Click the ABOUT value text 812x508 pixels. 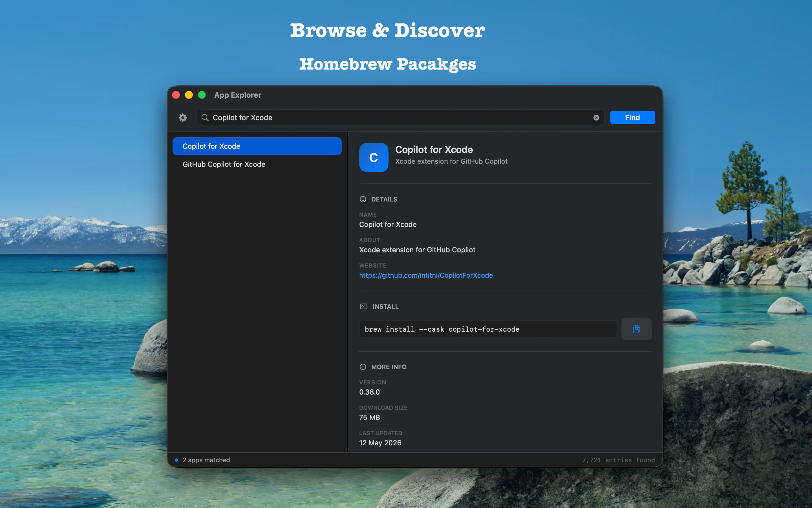[417, 250]
